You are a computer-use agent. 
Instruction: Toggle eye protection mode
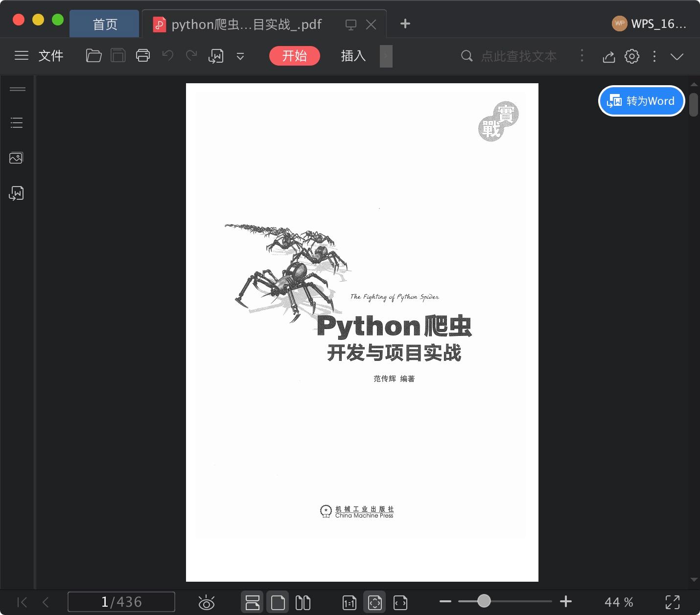click(207, 602)
